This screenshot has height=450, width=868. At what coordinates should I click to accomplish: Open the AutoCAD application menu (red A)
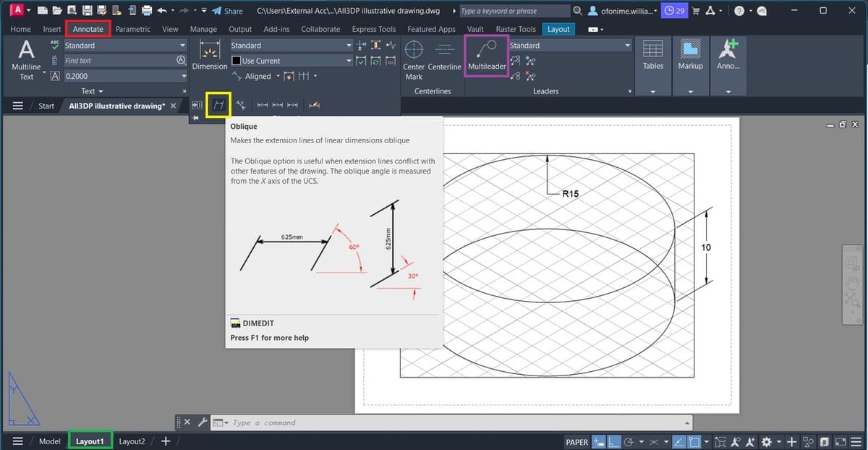[x=17, y=10]
